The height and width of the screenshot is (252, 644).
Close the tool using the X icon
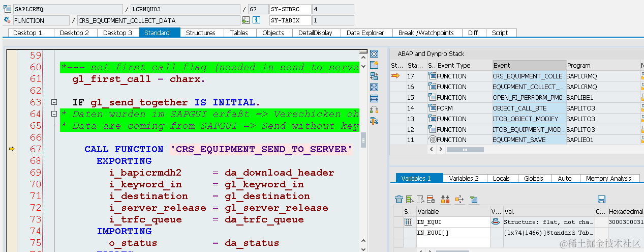374,54
